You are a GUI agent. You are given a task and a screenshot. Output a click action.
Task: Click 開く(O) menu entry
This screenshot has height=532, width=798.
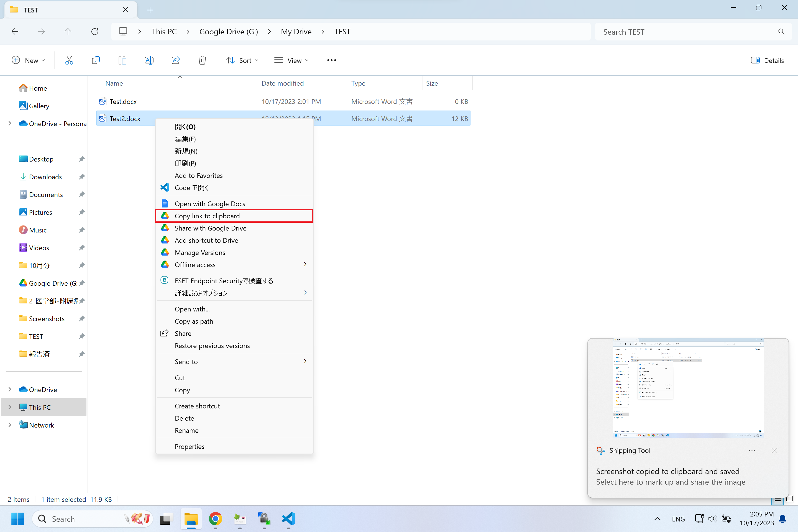(234, 127)
